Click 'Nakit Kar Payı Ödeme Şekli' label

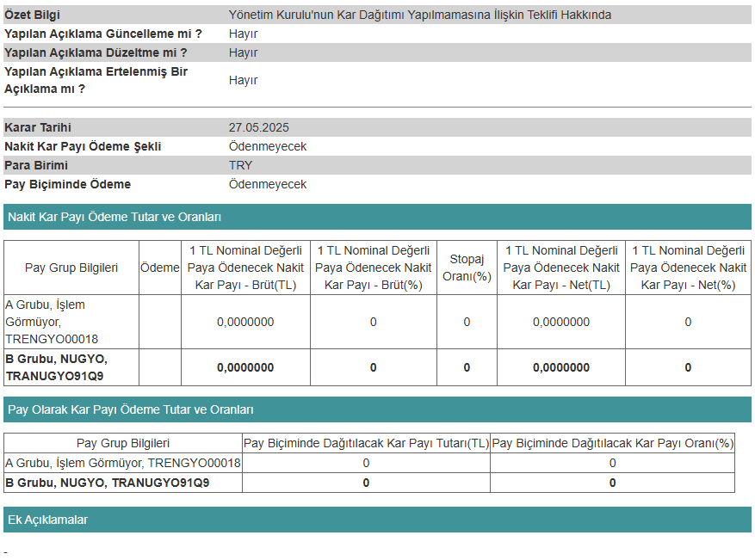tap(83, 146)
